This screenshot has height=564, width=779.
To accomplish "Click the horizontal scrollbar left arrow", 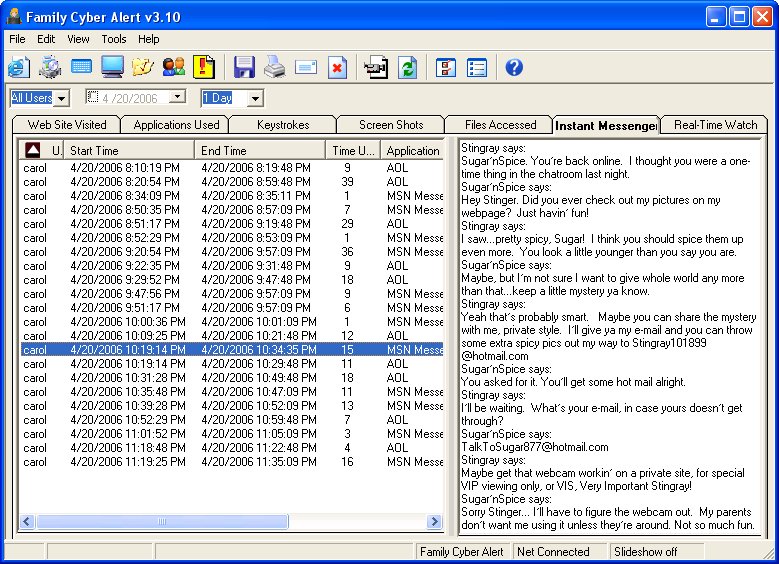I will pos(27,521).
